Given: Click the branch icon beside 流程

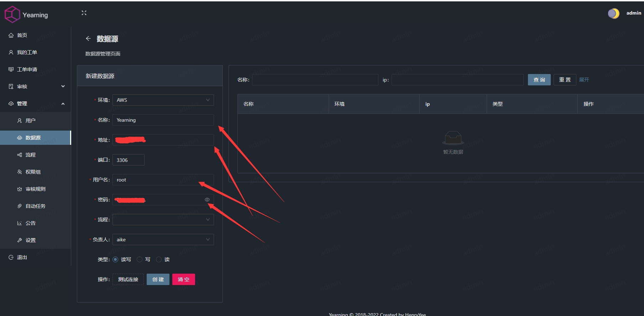Looking at the screenshot, I should point(20,155).
